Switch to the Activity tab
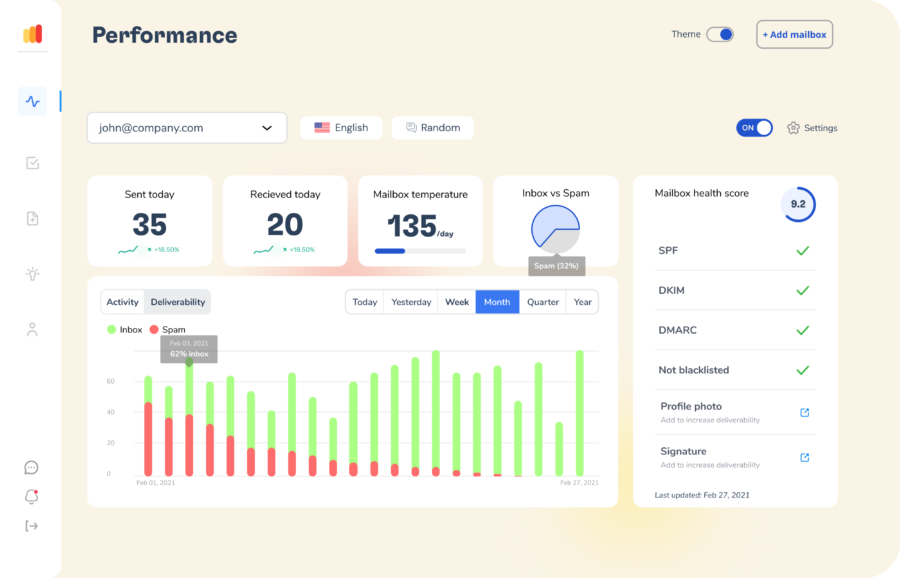Screen dimensions: 900x578 click(x=122, y=302)
